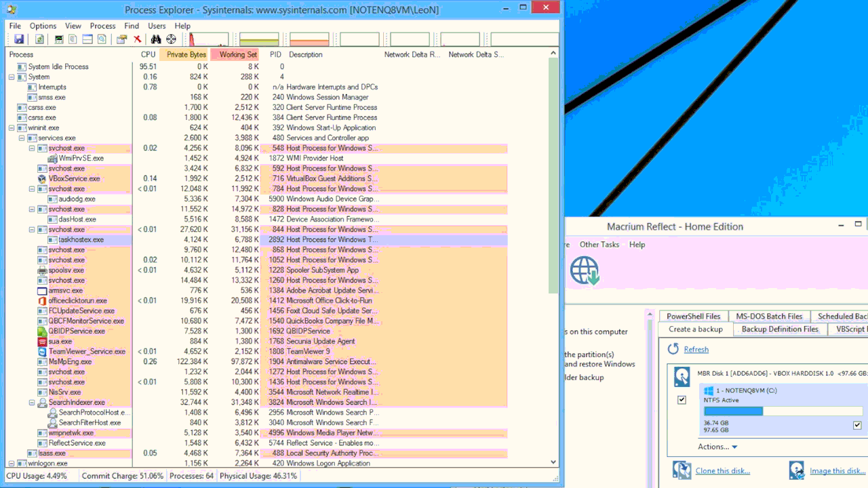
Task: Collapse svchost.exe node above dasHost.exe
Action: [x=32, y=209]
